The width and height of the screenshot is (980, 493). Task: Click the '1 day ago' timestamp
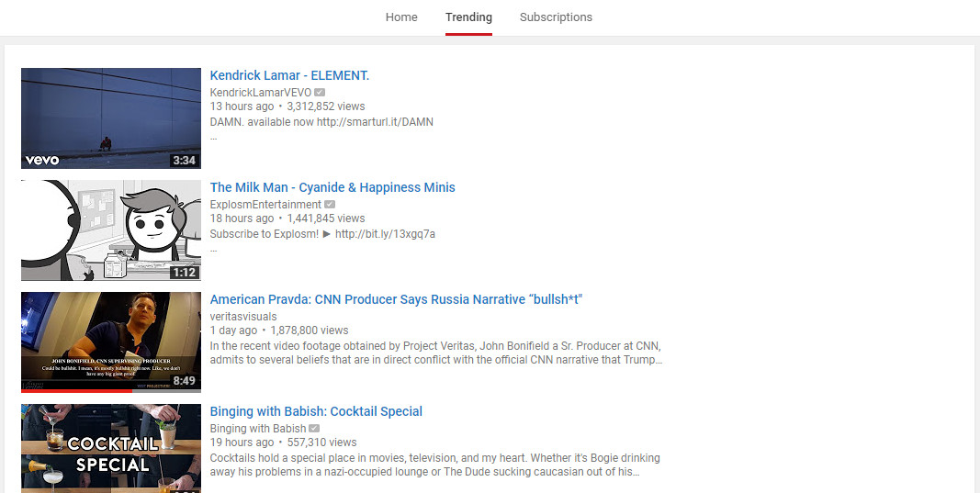coord(234,330)
